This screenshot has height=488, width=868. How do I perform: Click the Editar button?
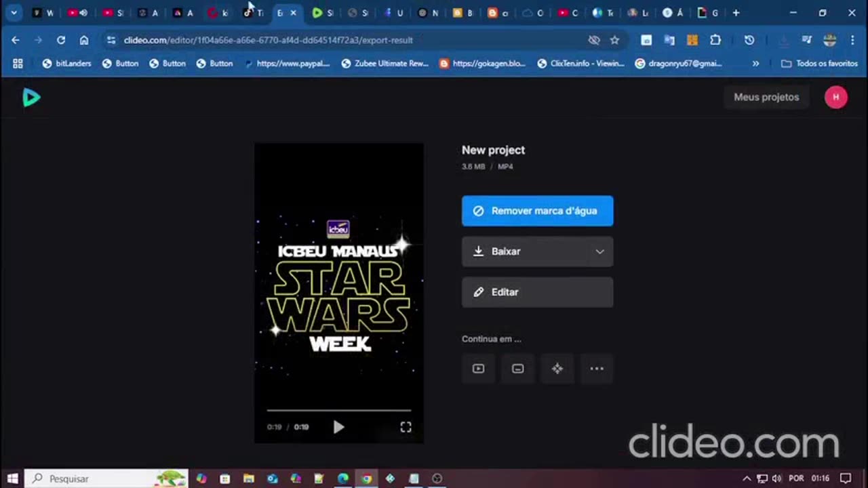(x=537, y=292)
